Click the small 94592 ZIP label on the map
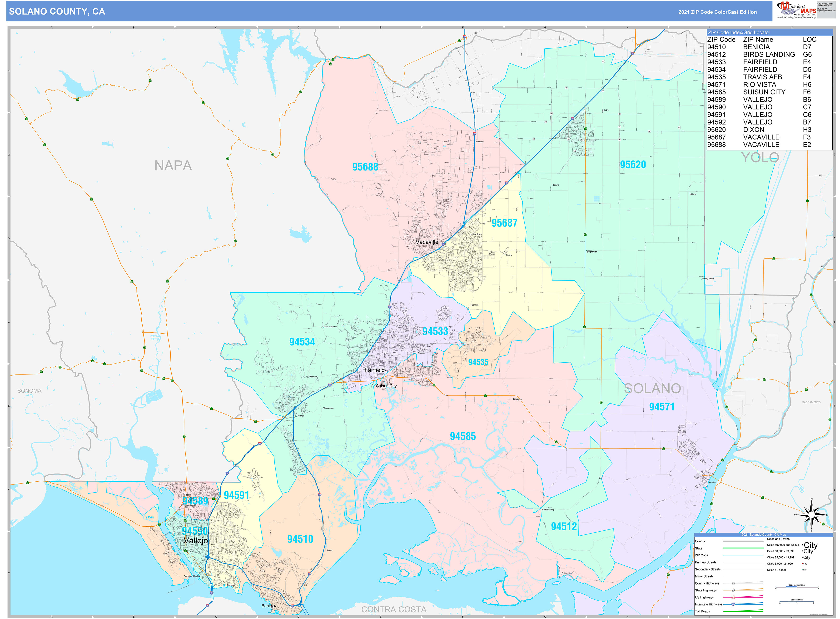840x619 pixels. tap(150, 517)
